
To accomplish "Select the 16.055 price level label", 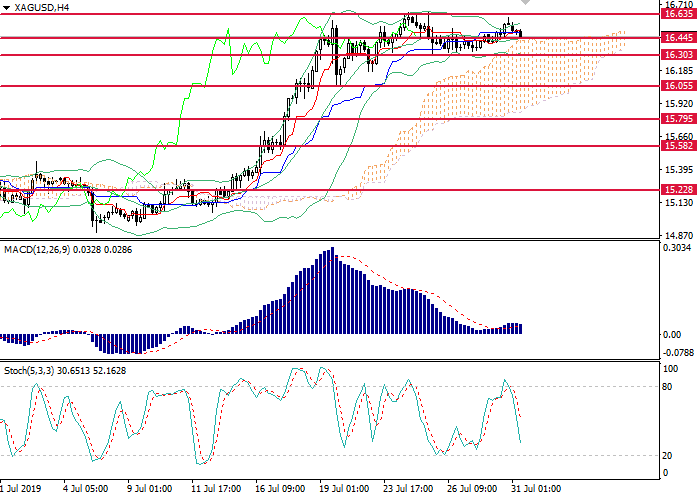I will [679, 86].
